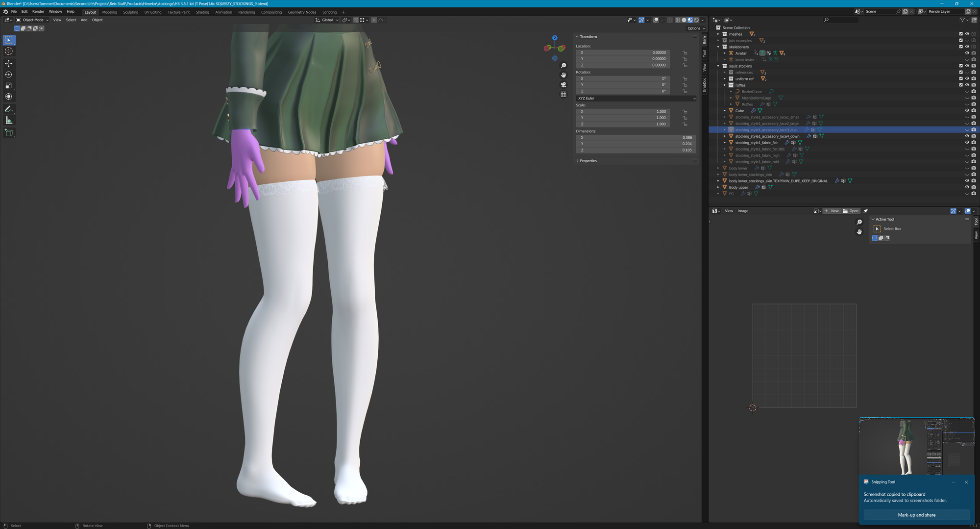Hide the Cube object in outliner

coord(967,111)
